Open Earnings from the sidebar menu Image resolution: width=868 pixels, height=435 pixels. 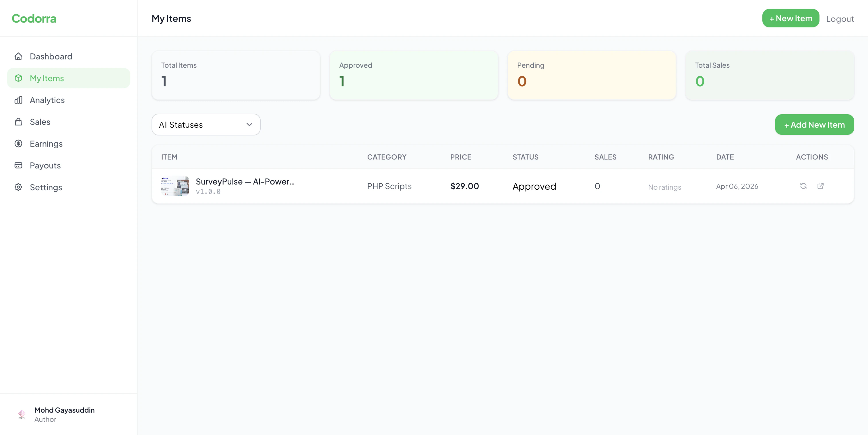tap(46, 143)
